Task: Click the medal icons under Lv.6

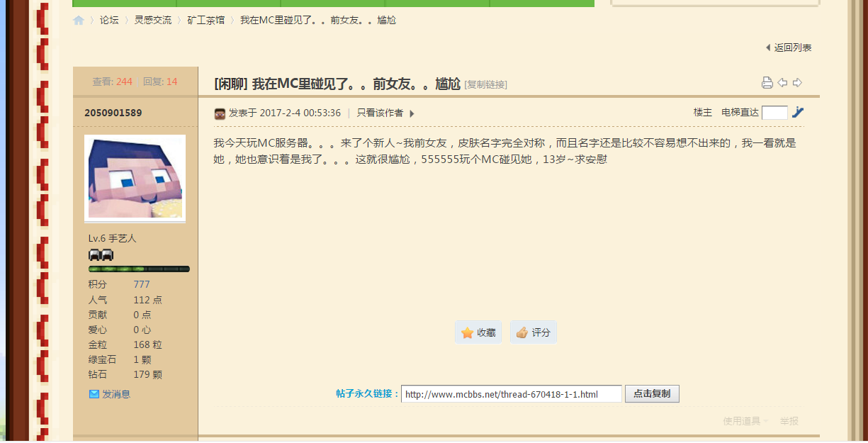Action: point(101,254)
